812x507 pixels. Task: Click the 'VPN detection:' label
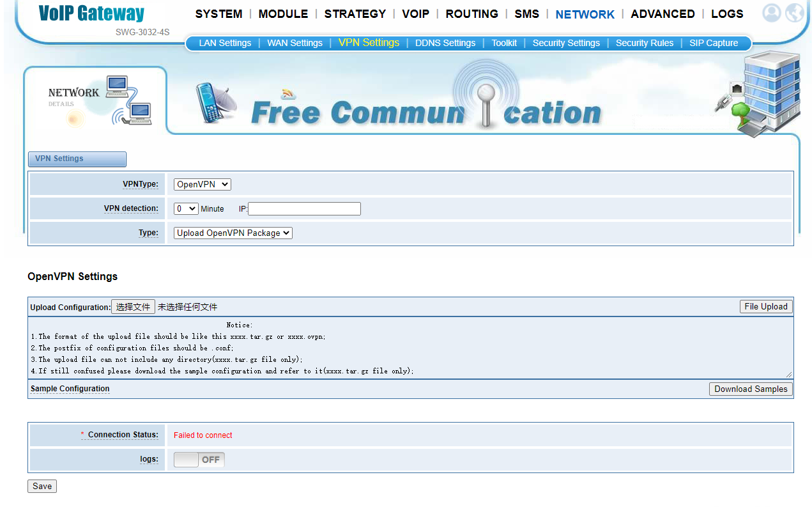[131, 208]
